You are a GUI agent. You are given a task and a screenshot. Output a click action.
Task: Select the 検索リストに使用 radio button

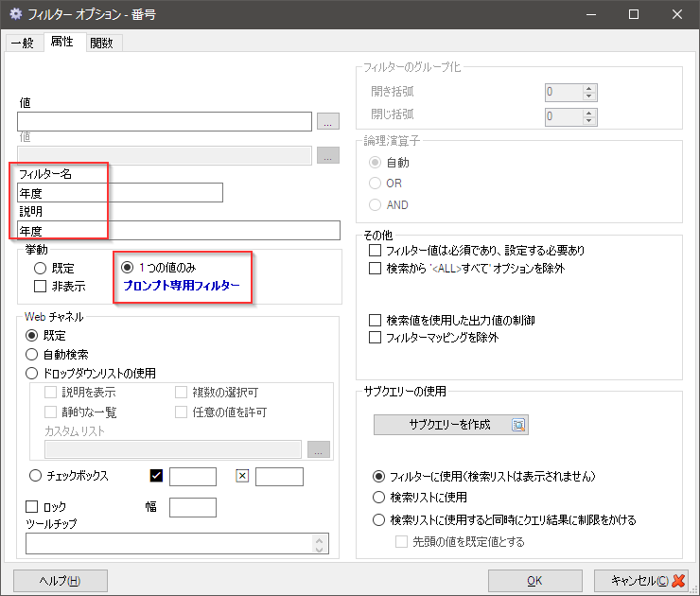pos(378,497)
